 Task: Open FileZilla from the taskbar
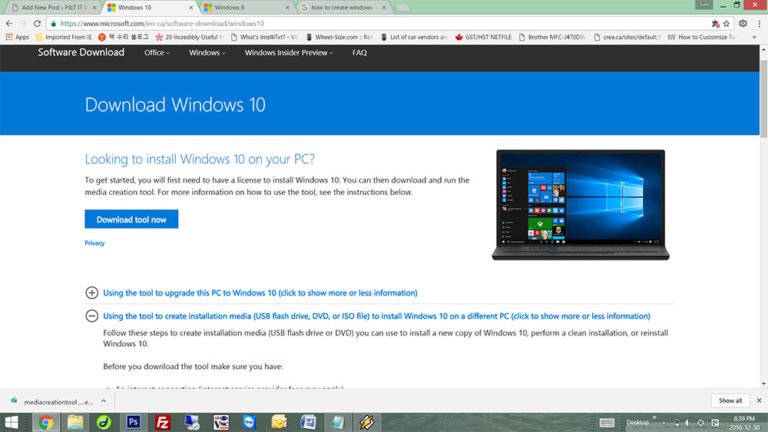coord(162,422)
